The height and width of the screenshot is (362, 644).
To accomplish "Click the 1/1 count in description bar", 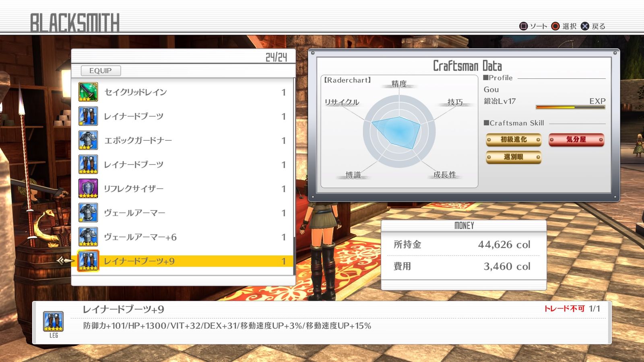I will [x=594, y=309].
